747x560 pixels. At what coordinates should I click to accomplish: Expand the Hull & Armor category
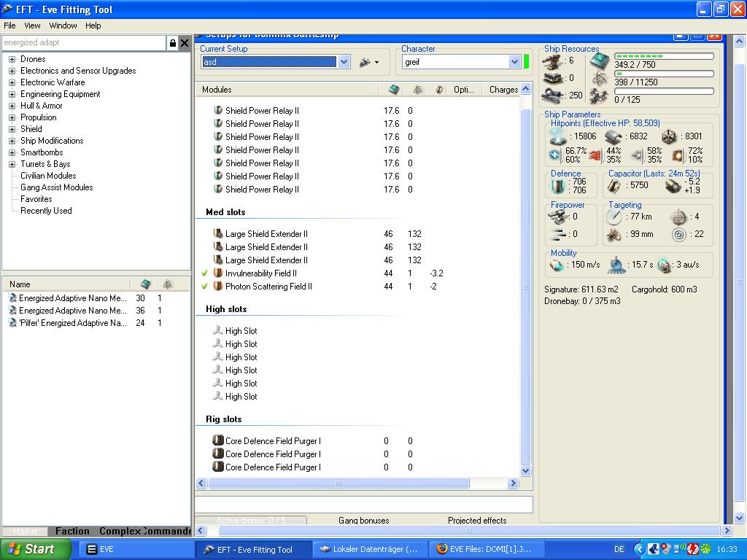tap(12, 106)
